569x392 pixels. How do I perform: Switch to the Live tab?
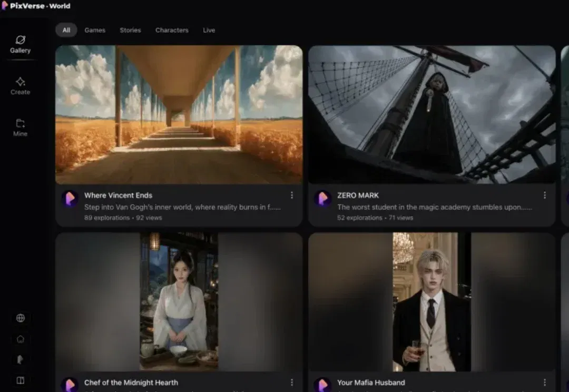tap(209, 30)
